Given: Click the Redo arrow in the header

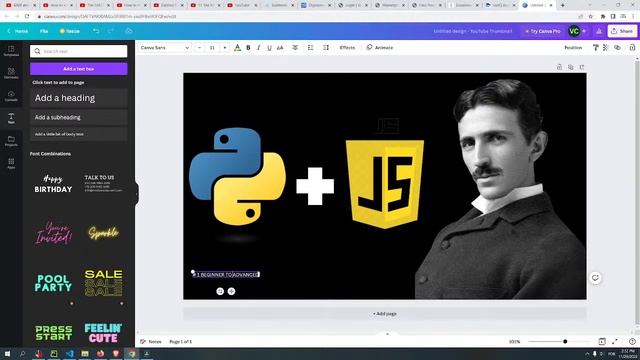Looking at the screenshot, I should click(111, 31).
